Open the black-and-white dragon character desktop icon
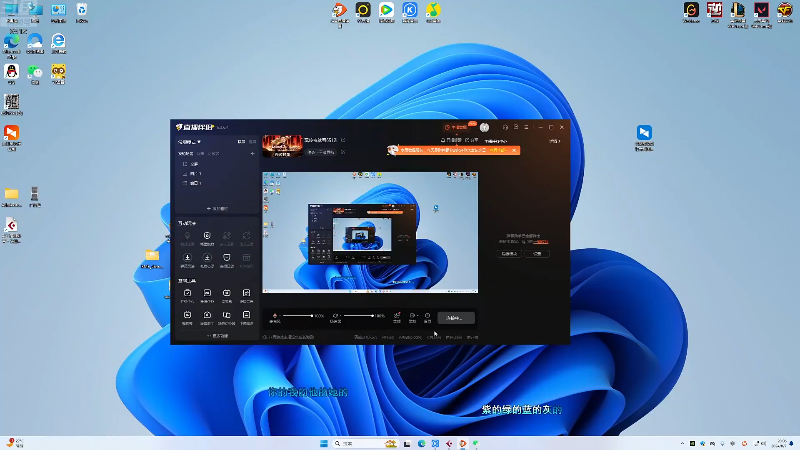800x450 pixels. (x=11, y=104)
